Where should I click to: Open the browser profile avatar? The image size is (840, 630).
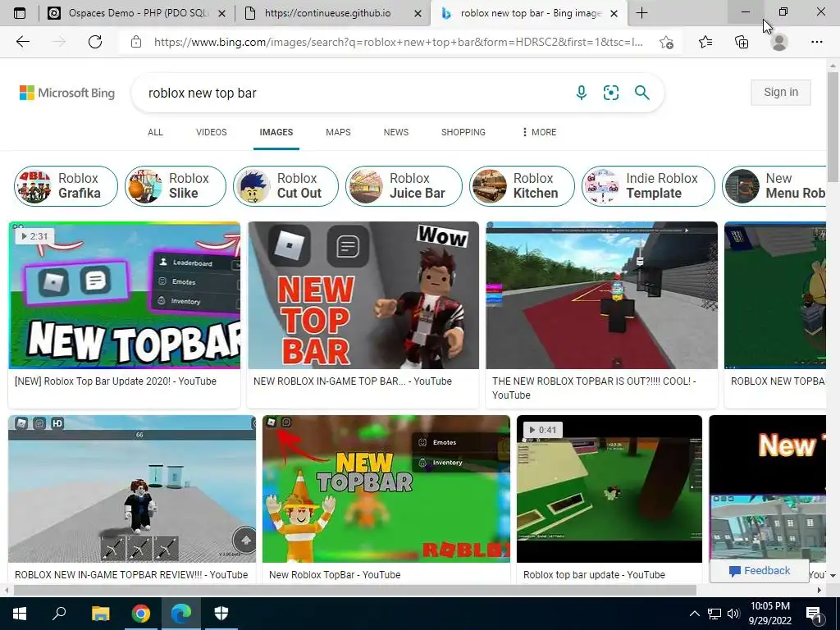[x=779, y=42]
